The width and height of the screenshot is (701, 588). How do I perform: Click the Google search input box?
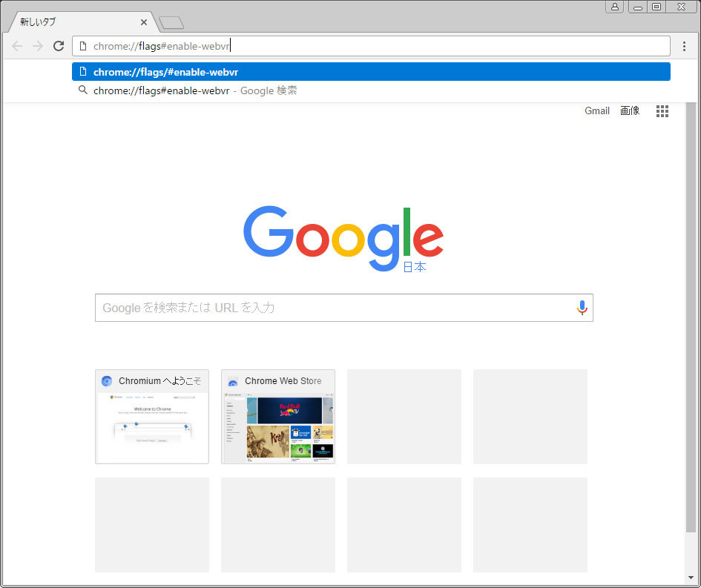coord(343,308)
